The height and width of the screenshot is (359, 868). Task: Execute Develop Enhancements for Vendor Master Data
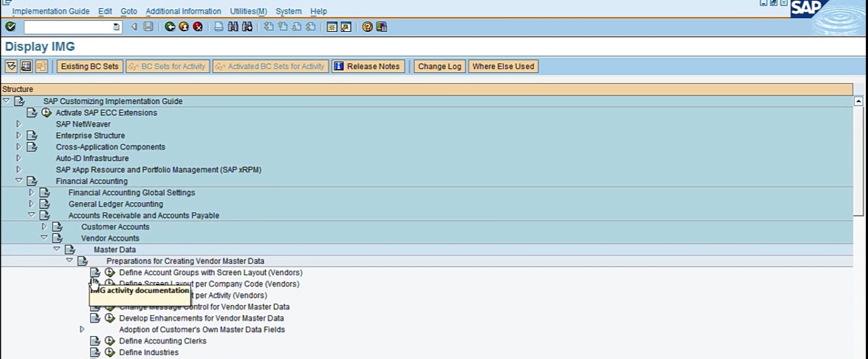(110, 318)
